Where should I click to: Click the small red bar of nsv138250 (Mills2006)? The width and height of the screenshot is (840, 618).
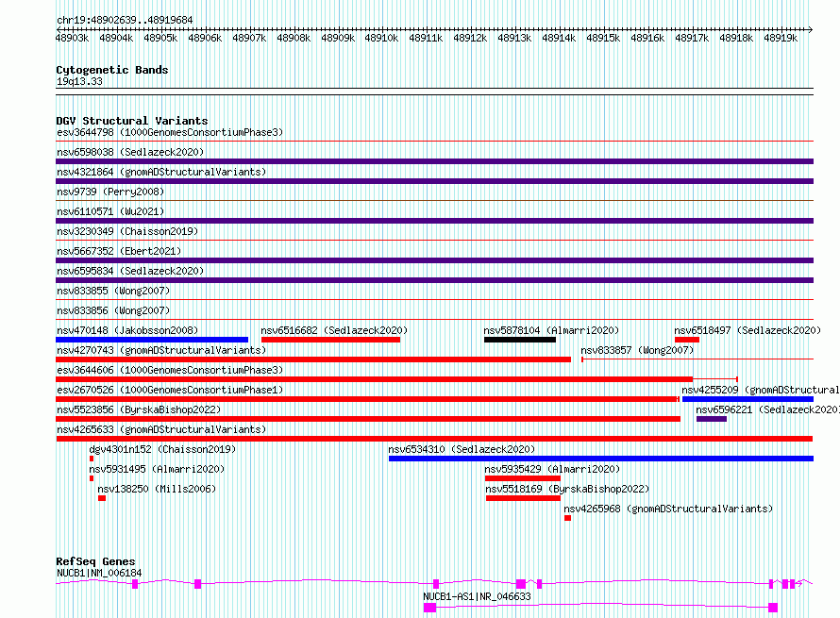[102, 498]
